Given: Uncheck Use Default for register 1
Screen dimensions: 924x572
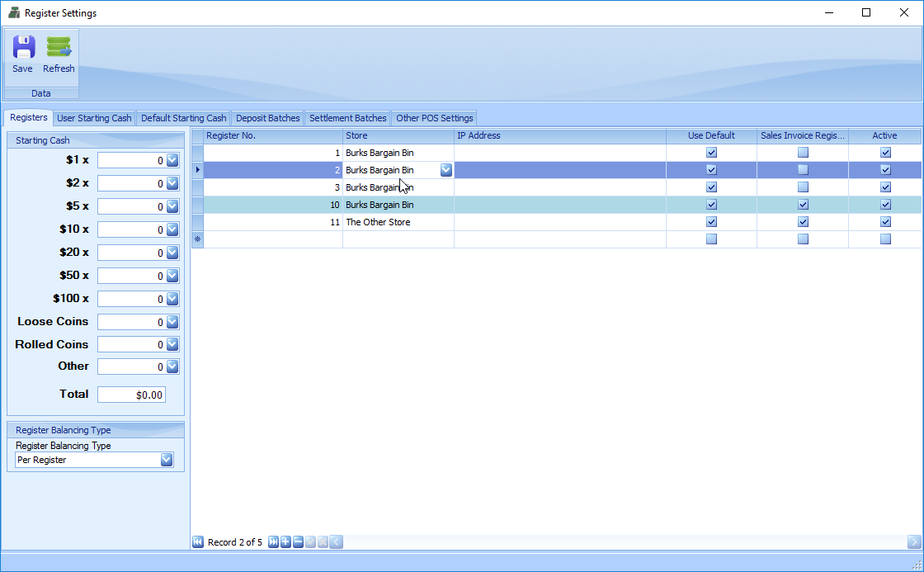Looking at the screenshot, I should tap(711, 153).
